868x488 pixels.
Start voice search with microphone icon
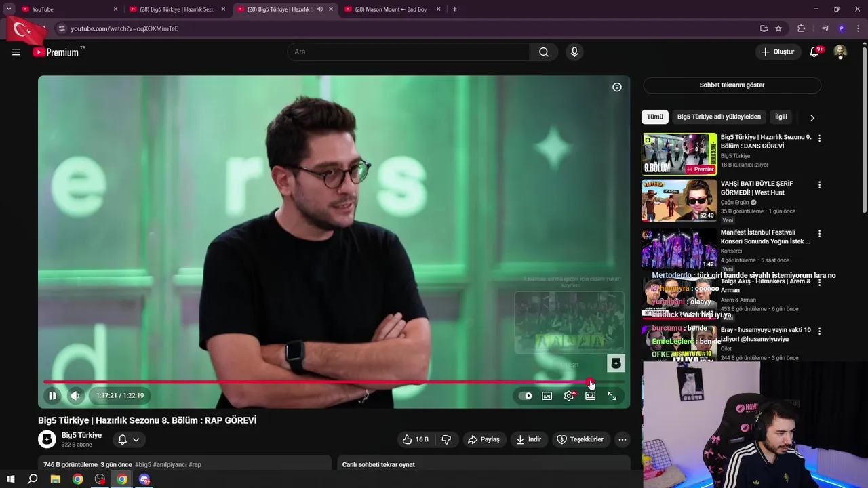click(x=574, y=52)
